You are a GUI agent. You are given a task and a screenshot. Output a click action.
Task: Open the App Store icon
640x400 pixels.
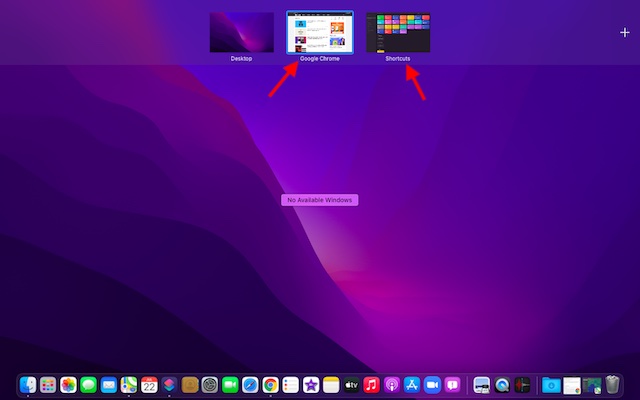tap(411, 384)
